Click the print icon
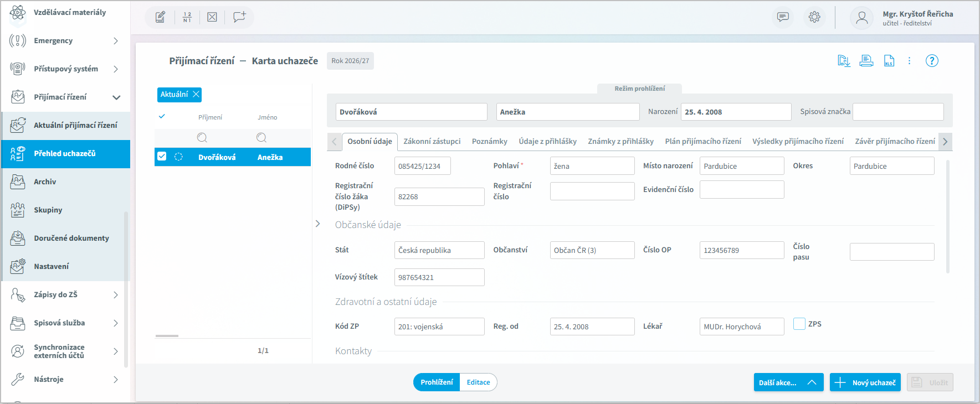980x404 pixels. pos(866,61)
